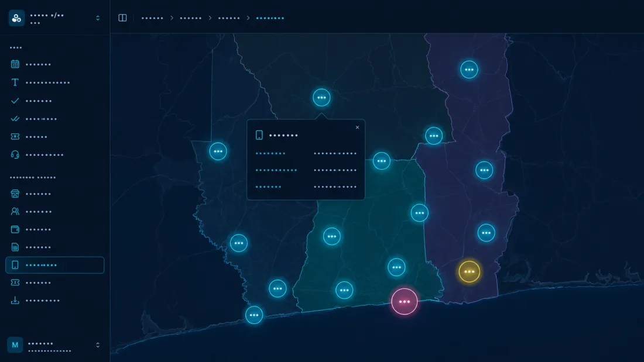The width and height of the screenshot is (644, 362).
Task: Open the download tray icon sidebar item
Action: tap(54, 301)
